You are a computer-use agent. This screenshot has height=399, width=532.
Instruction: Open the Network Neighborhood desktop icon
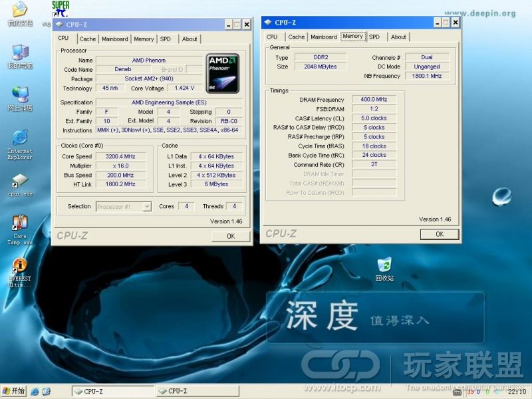click(x=20, y=98)
